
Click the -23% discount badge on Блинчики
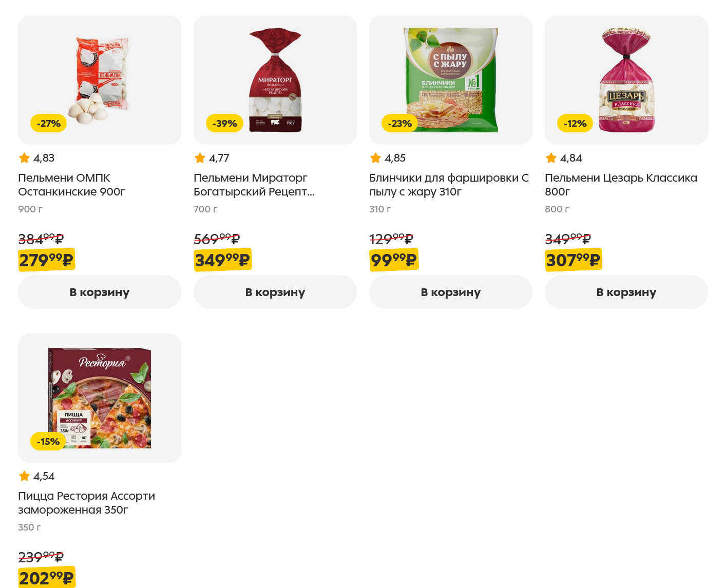point(400,124)
